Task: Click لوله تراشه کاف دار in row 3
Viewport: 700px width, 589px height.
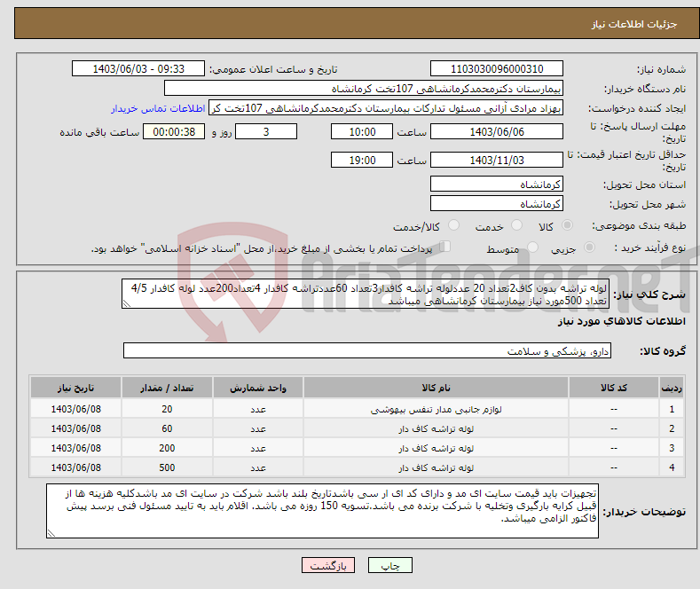Action: tap(436, 449)
